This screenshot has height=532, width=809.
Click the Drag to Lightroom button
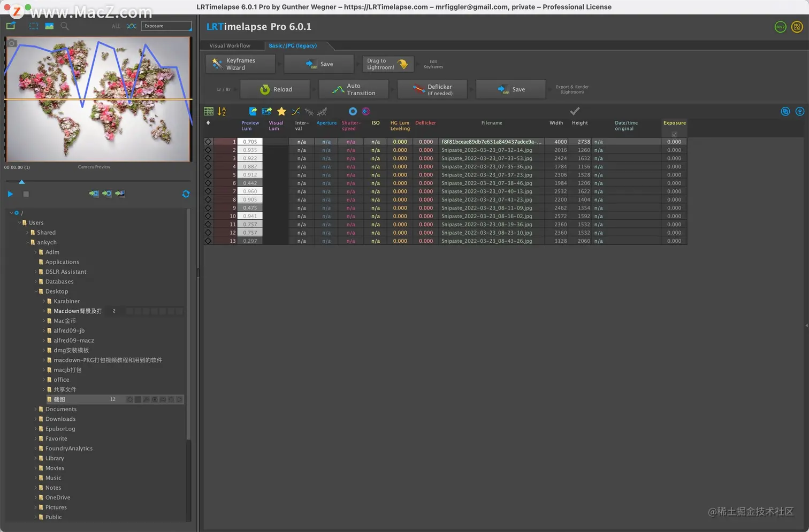[x=388, y=64]
